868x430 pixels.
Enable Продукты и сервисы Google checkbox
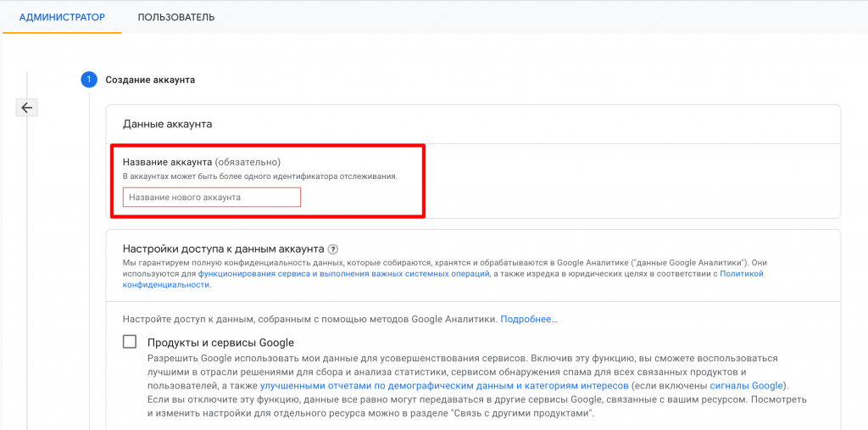[x=130, y=342]
